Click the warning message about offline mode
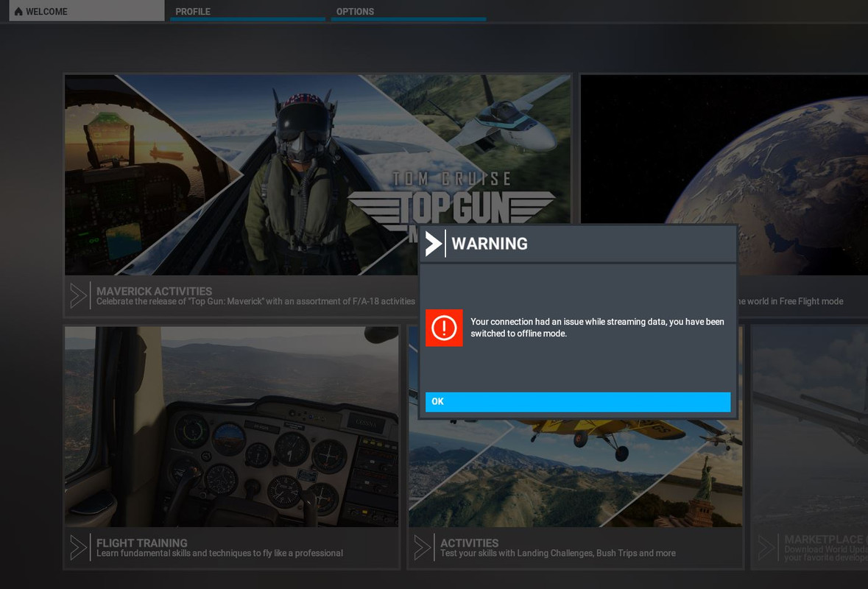868x589 pixels. click(597, 328)
